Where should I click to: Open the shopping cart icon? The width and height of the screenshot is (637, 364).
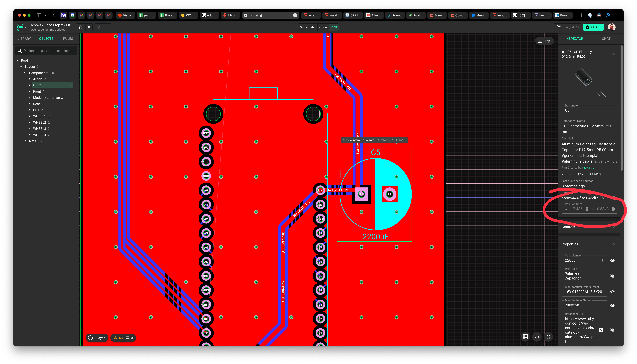pyautogui.click(x=559, y=27)
